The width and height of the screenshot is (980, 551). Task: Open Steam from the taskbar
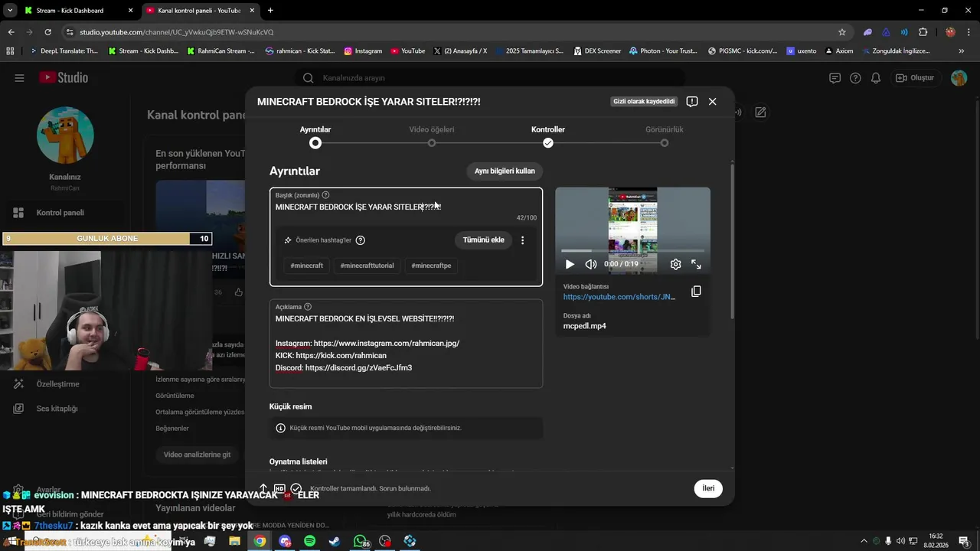point(335,541)
